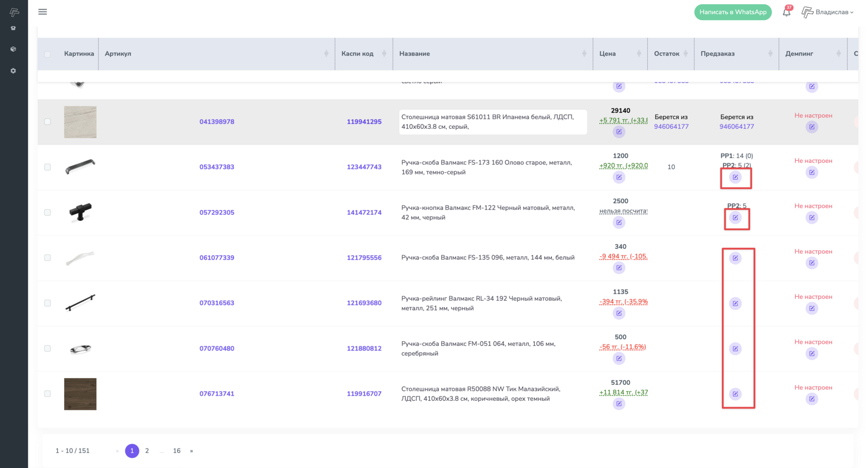Select the checkbox for item 041398978
This screenshot has width=868, height=468.
48,122
